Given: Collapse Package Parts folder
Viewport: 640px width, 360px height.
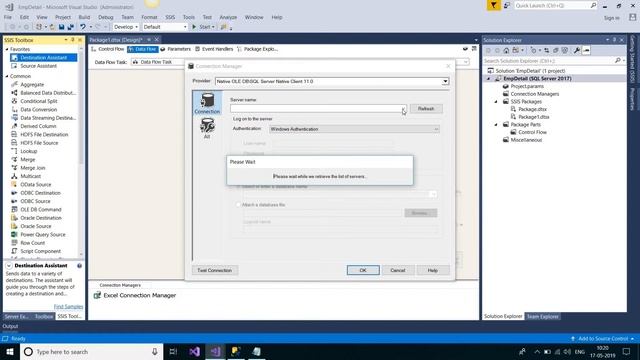Looking at the screenshot, I should (x=496, y=124).
